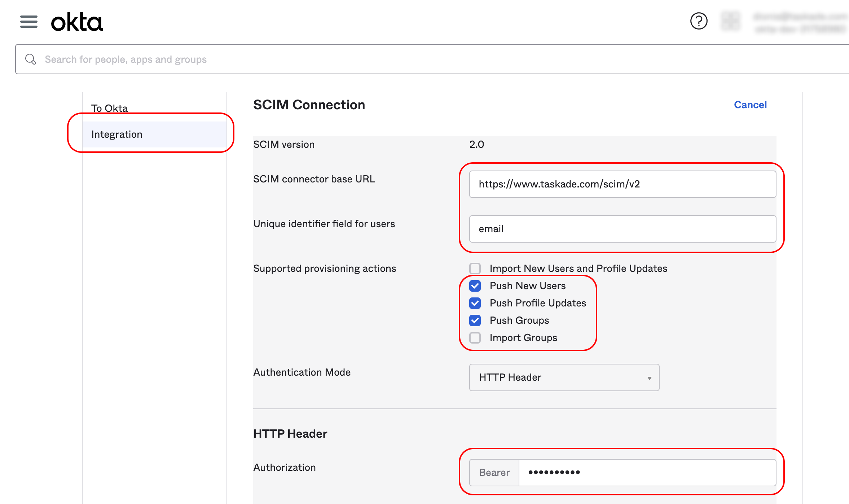Open the Authentication Mode dropdown

pyautogui.click(x=564, y=377)
